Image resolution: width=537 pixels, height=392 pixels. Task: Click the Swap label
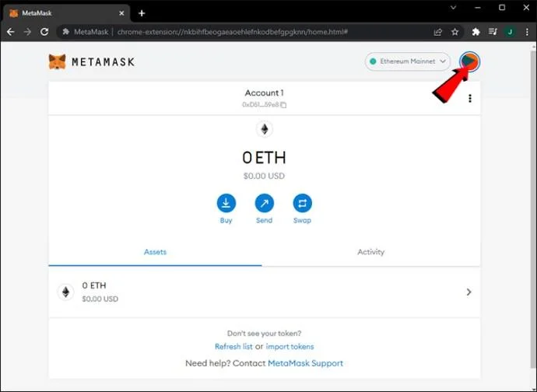[302, 220]
